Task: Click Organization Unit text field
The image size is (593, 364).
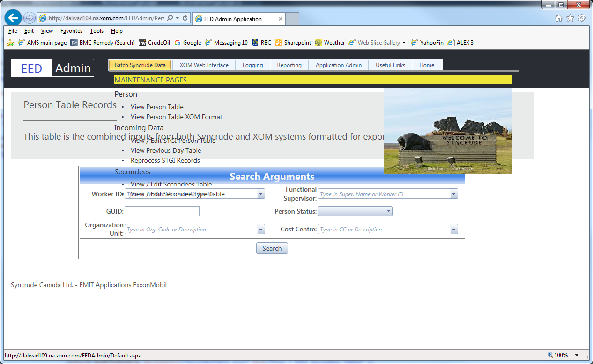Action: 191,230
